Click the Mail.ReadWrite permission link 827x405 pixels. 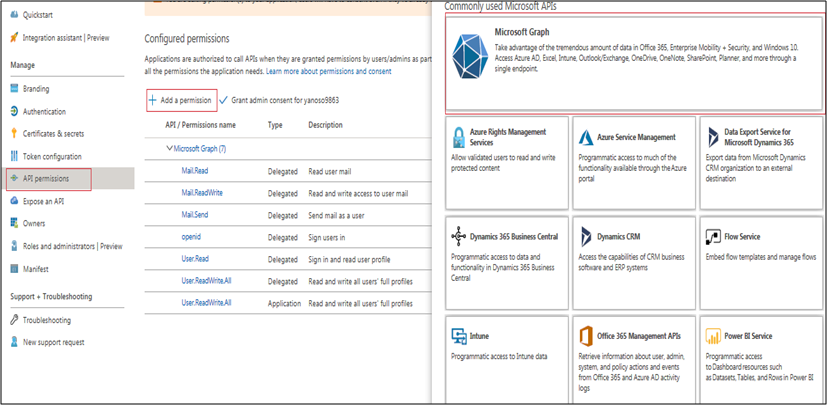click(x=203, y=193)
